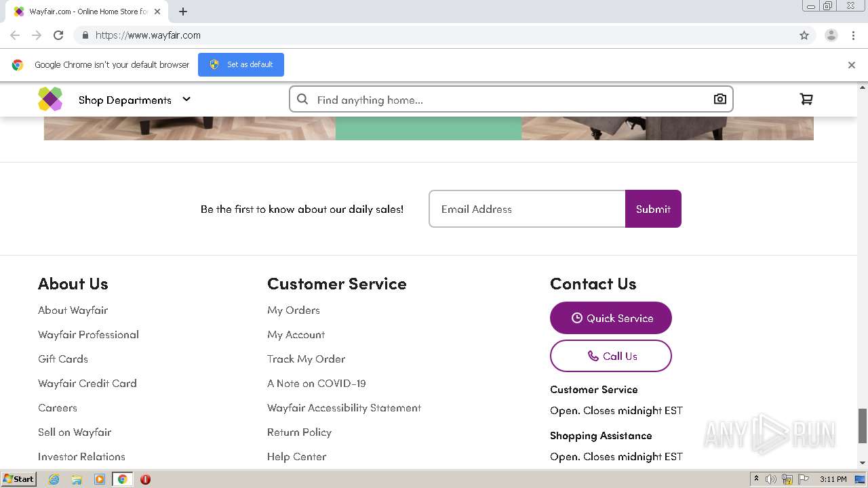Viewport: 868px width, 488px height.
Task: Click the Quick Service button
Action: coord(611,318)
